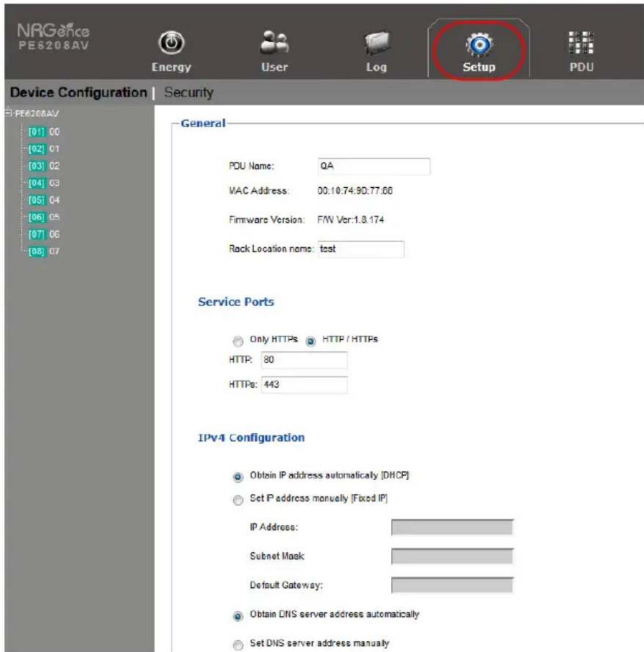Select outlet [08] 07 in tree

click(43, 251)
